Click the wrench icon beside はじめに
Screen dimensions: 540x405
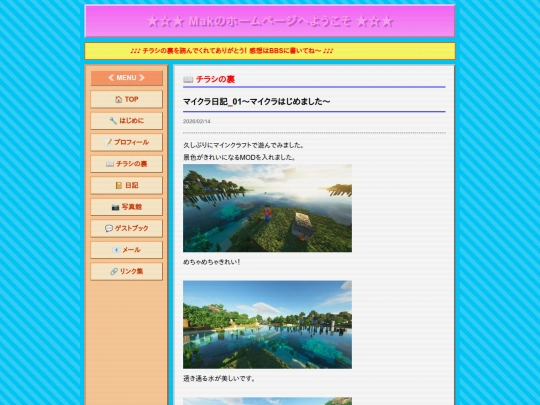click(x=113, y=121)
